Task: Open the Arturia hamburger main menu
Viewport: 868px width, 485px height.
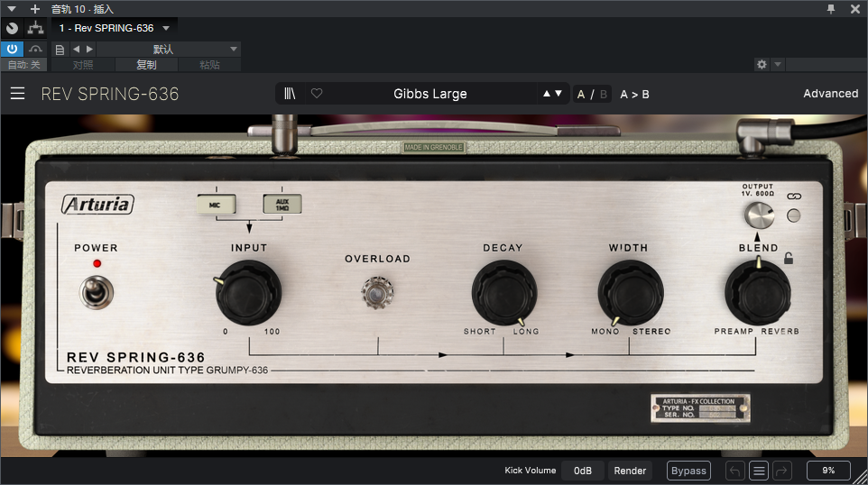Action: pos(18,94)
